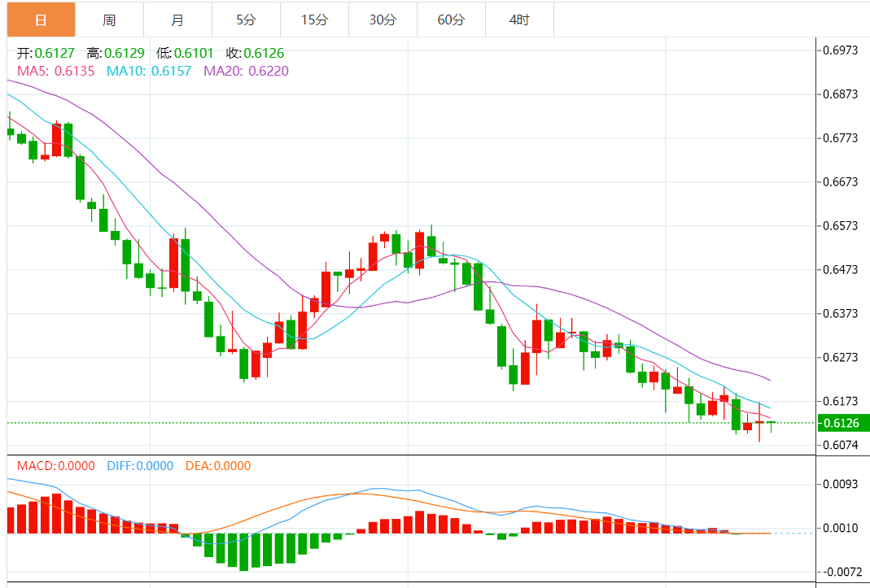Click the MA20: 0.6220 label
870x588 pixels.
246,71
